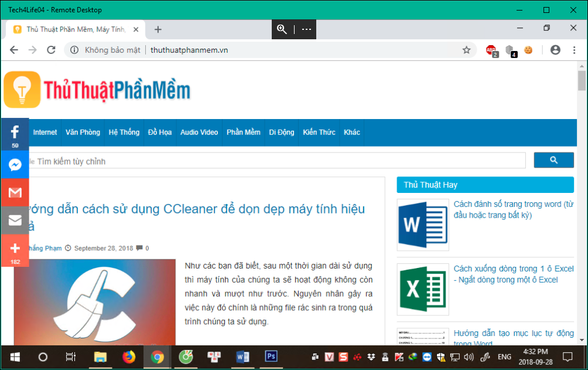Open Remote Desktop zoom magnifier control
This screenshot has height=370, width=588.
(x=282, y=29)
